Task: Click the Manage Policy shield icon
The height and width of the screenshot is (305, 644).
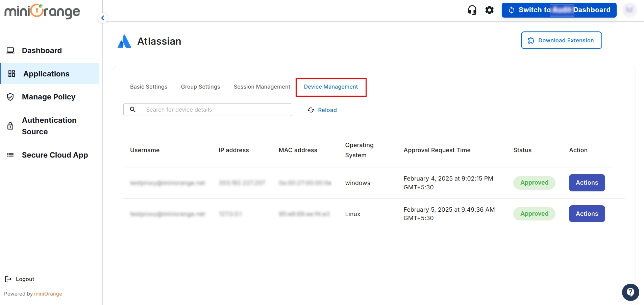Action: 10,97
